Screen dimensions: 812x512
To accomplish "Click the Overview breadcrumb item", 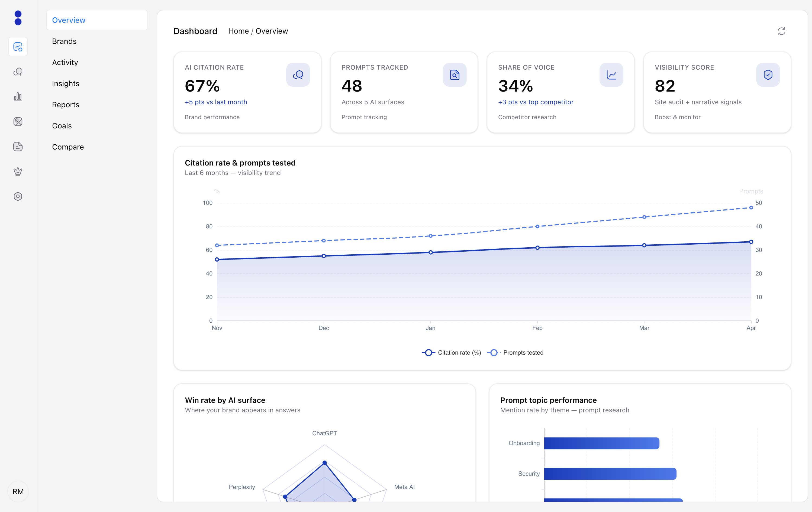I will [272, 31].
